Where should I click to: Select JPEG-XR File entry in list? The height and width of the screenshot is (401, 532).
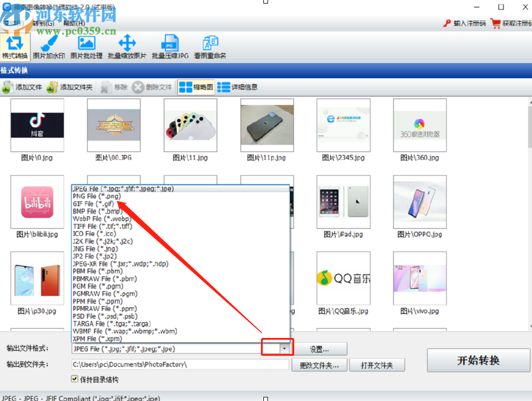click(x=181, y=264)
